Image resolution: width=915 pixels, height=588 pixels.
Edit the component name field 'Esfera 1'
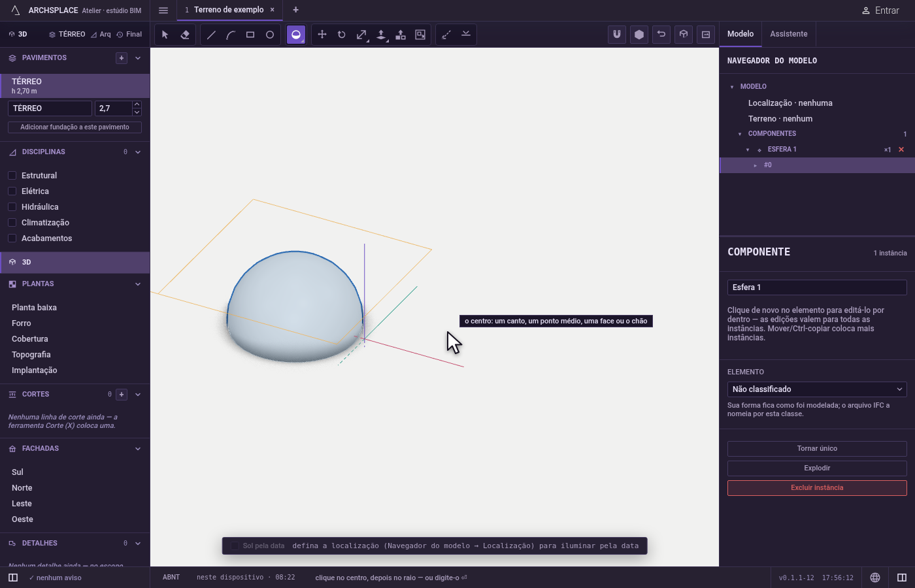click(817, 287)
